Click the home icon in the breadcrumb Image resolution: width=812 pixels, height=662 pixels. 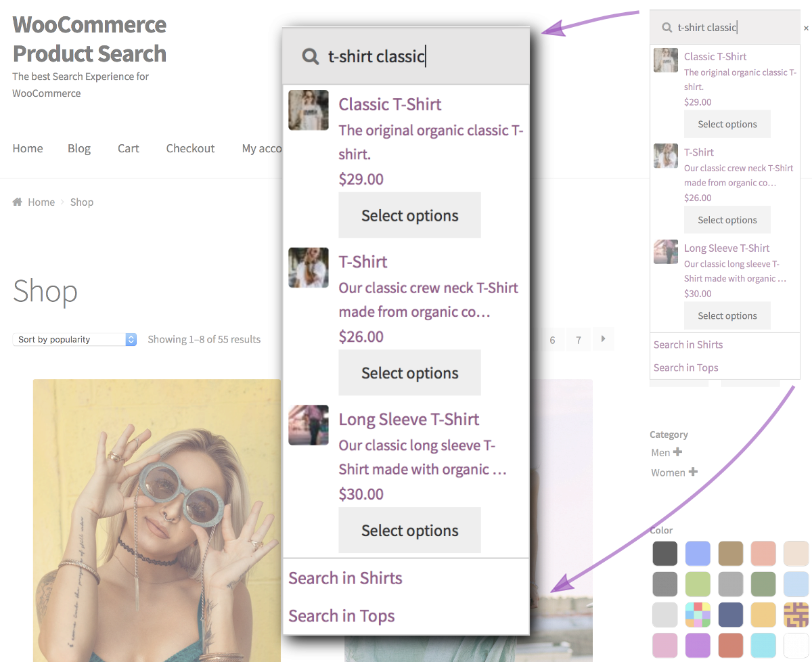pos(17,202)
